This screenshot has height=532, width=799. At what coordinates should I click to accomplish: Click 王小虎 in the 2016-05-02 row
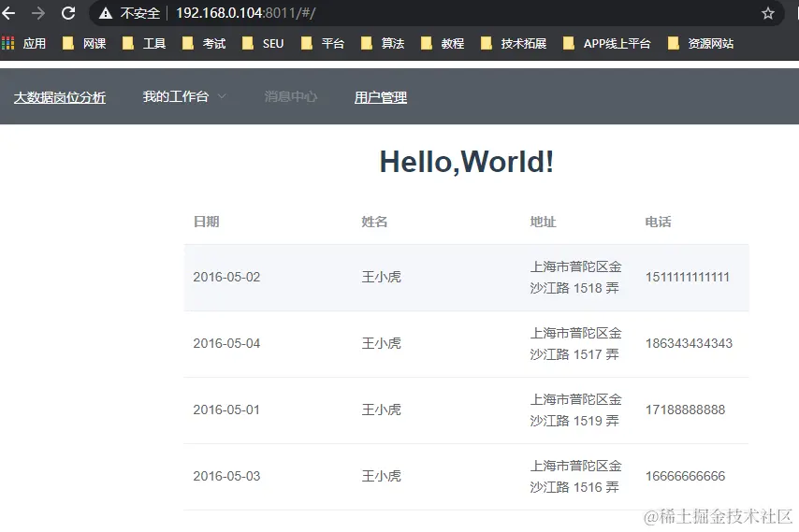[x=382, y=277]
